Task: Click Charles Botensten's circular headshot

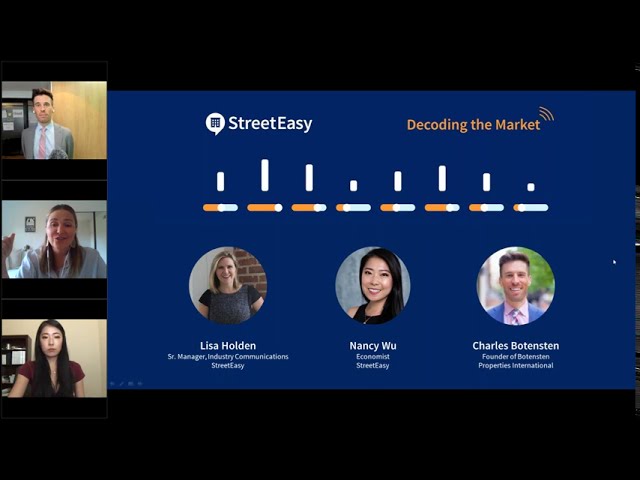Action: click(516, 285)
